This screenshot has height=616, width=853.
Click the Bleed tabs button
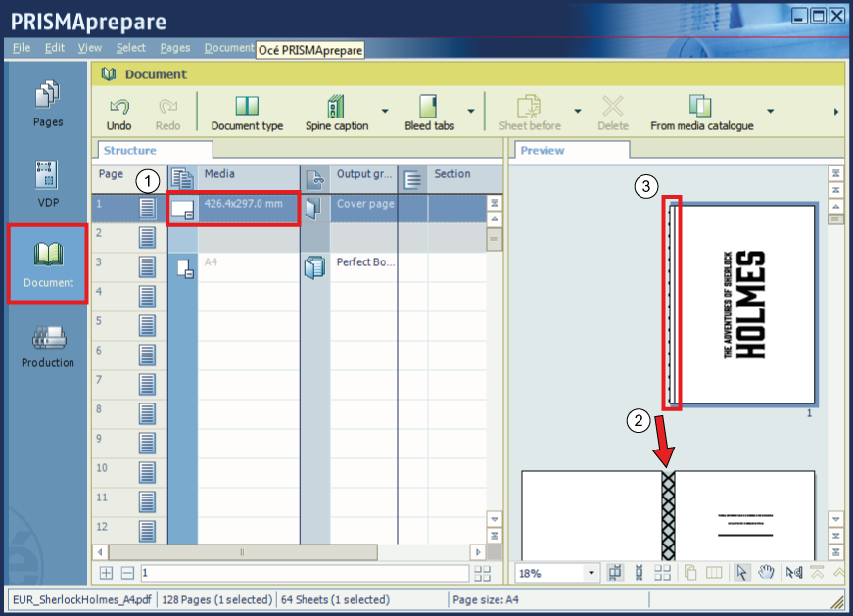pyautogui.click(x=429, y=112)
